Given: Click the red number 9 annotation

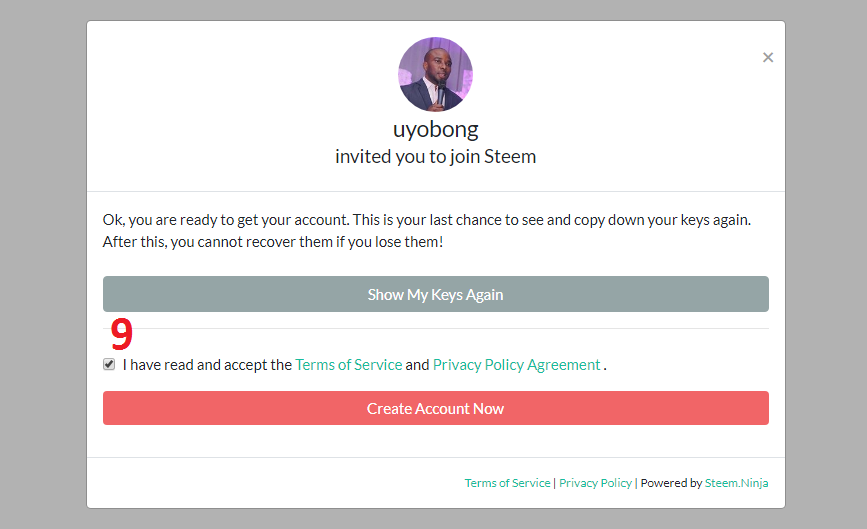Looking at the screenshot, I should click(121, 332).
